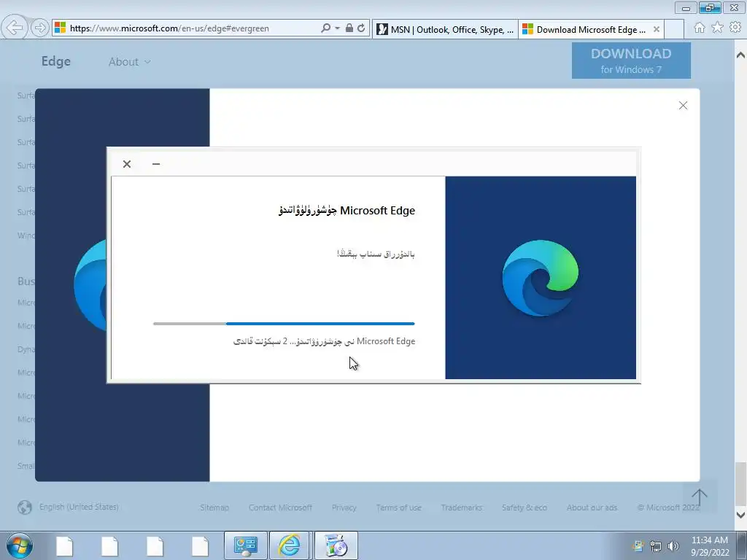Screen dimensions: 747x560
Task: Open Contact Microsoft footer link
Action: (280, 507)
